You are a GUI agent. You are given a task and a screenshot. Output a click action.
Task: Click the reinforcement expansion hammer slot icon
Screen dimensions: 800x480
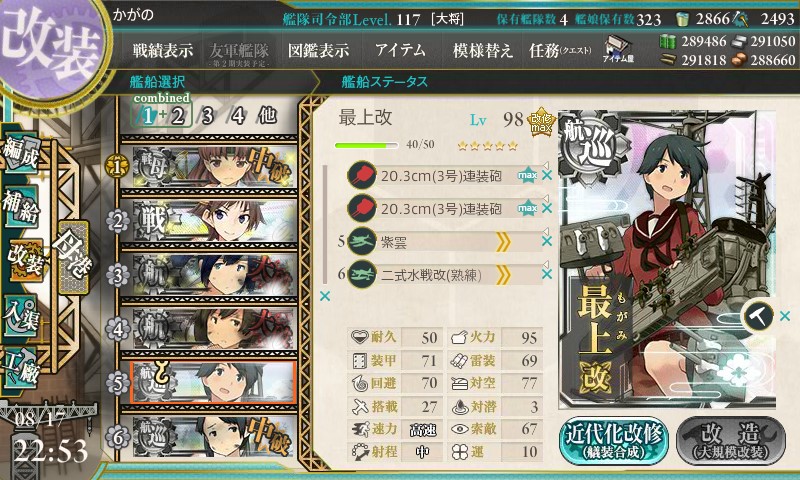(758, 316)
